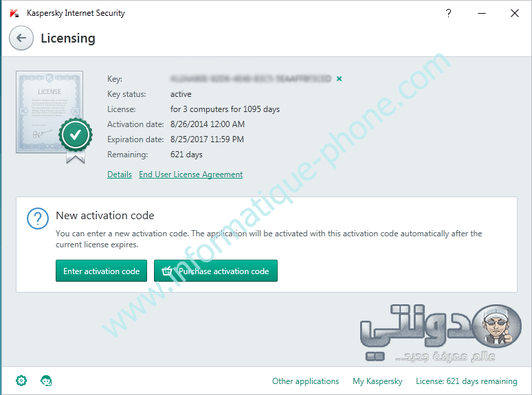Viewport: 532px width, 395px height.
Task: Remove the key with the green X
Action: (339, 79)
